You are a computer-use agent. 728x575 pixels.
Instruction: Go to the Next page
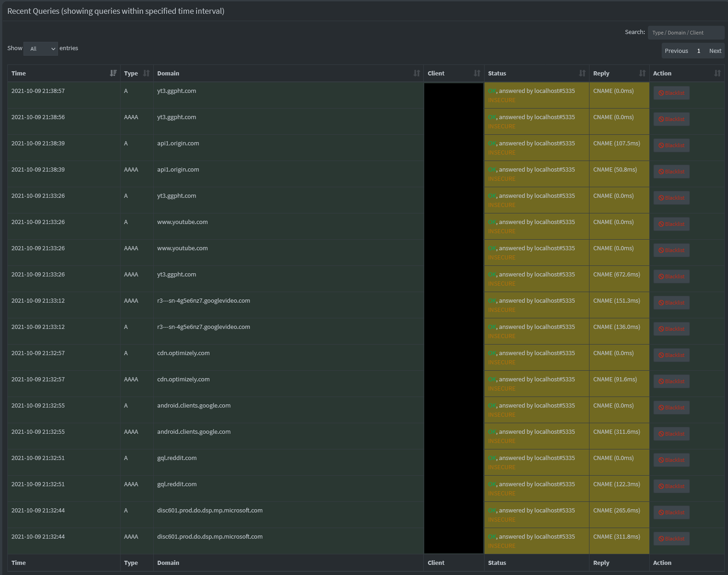coord(715,51)
